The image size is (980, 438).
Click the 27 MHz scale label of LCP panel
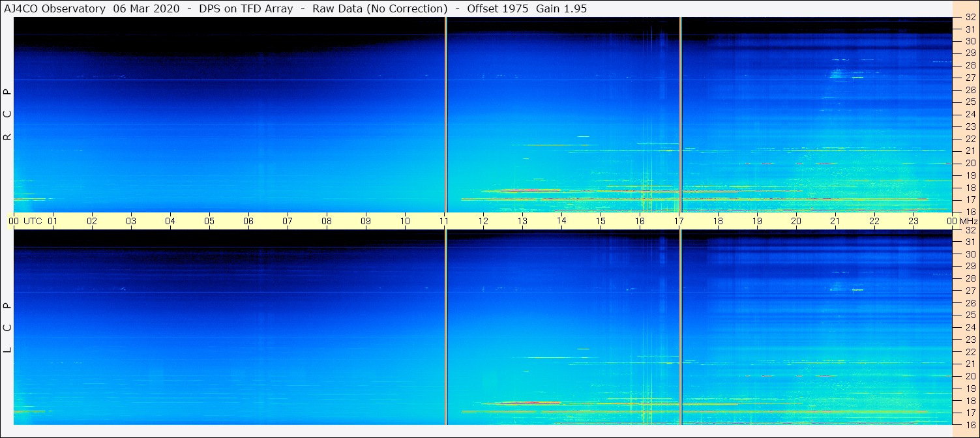(970, 291)
